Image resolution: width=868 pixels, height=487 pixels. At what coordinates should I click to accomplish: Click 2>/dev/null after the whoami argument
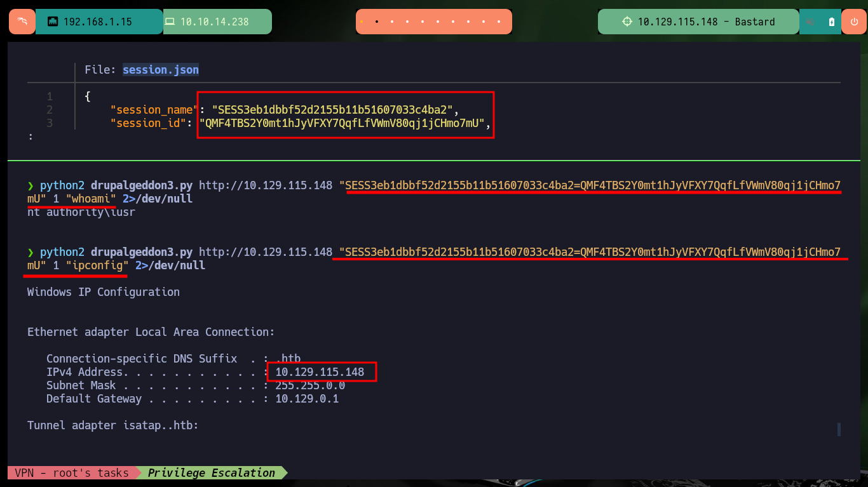158,199
